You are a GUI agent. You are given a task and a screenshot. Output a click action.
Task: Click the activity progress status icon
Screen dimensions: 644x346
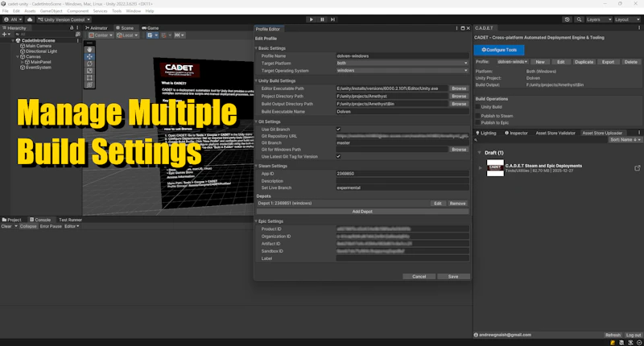click(x=639, y=343)
